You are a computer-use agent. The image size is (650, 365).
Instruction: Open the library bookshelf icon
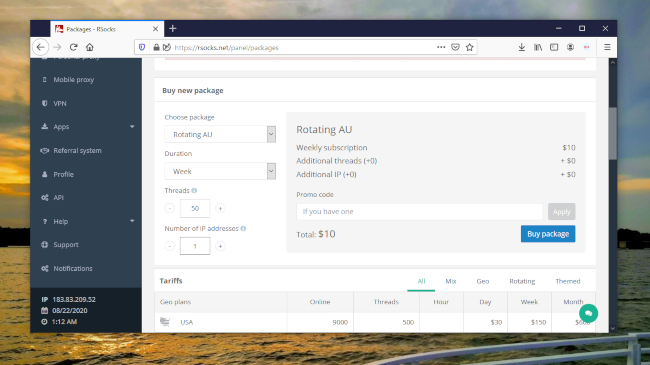coord(538,47)
